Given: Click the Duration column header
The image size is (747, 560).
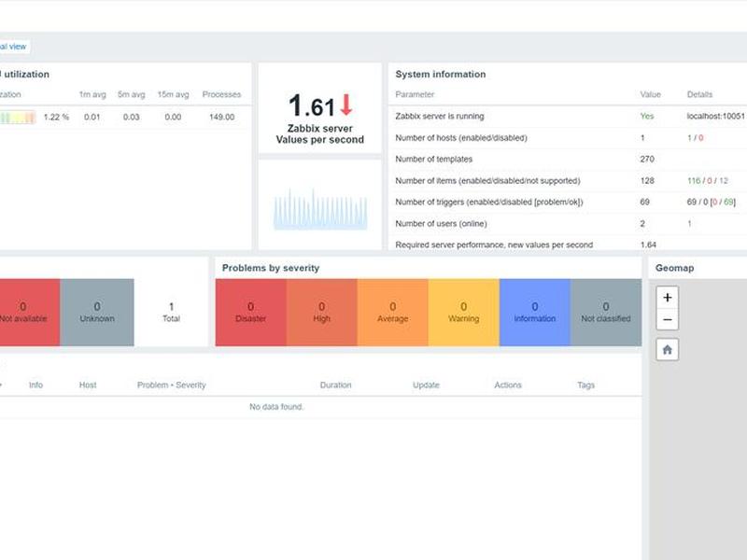Looking at the screenshot, I should [x=335, y=385].
